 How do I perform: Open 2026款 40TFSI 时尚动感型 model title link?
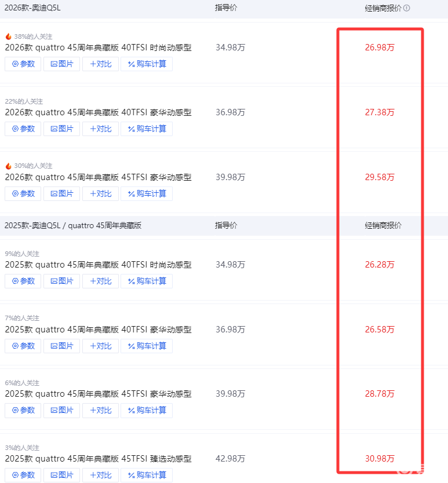[98, 47]
